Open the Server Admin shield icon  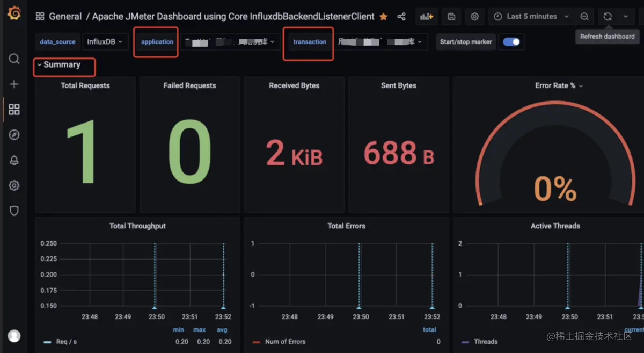pos(14,211)
